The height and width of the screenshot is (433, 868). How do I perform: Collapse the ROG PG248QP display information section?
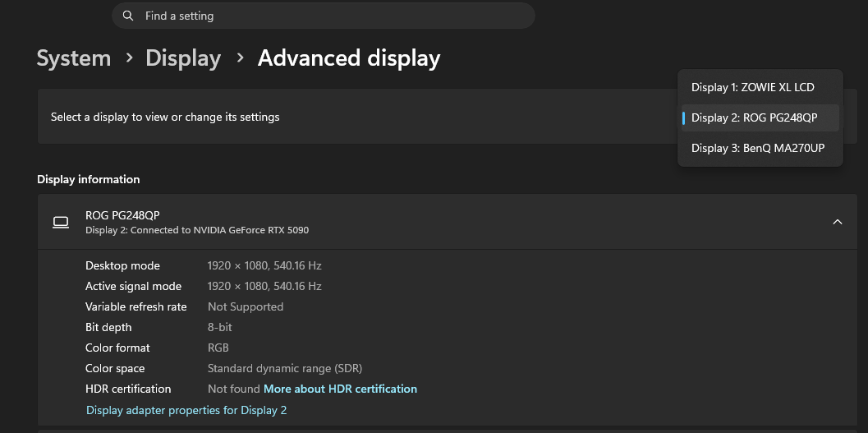click(838, 222)
